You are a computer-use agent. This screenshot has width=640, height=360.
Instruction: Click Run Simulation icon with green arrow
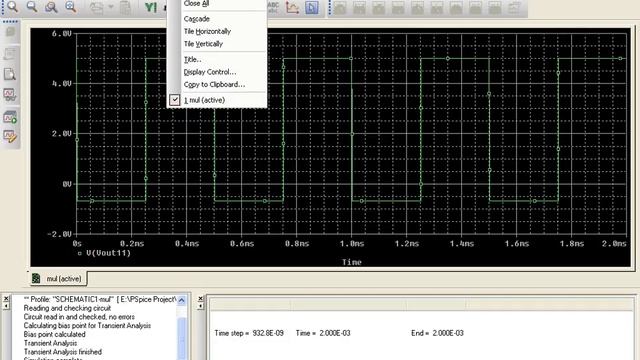click(10, 117)
